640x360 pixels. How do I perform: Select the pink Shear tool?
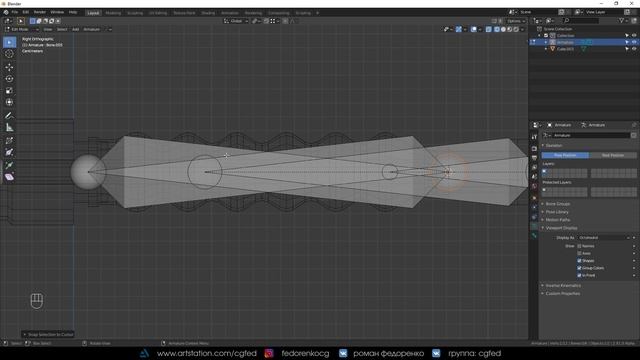pos(9,177)
